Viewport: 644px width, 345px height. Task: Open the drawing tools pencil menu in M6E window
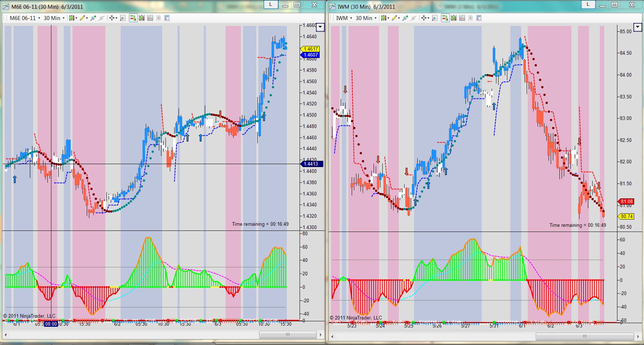[84, 18]
